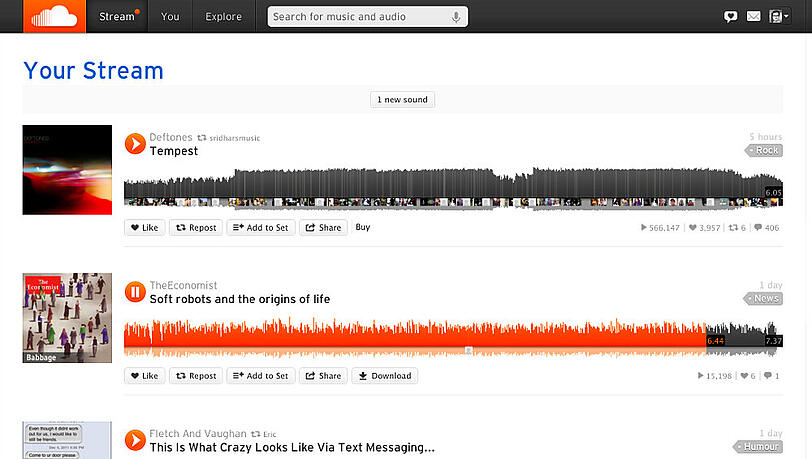Play This Is What Crazy Looks Like track
The height and width of the screenshot is (459, 812).
(135, 440)
